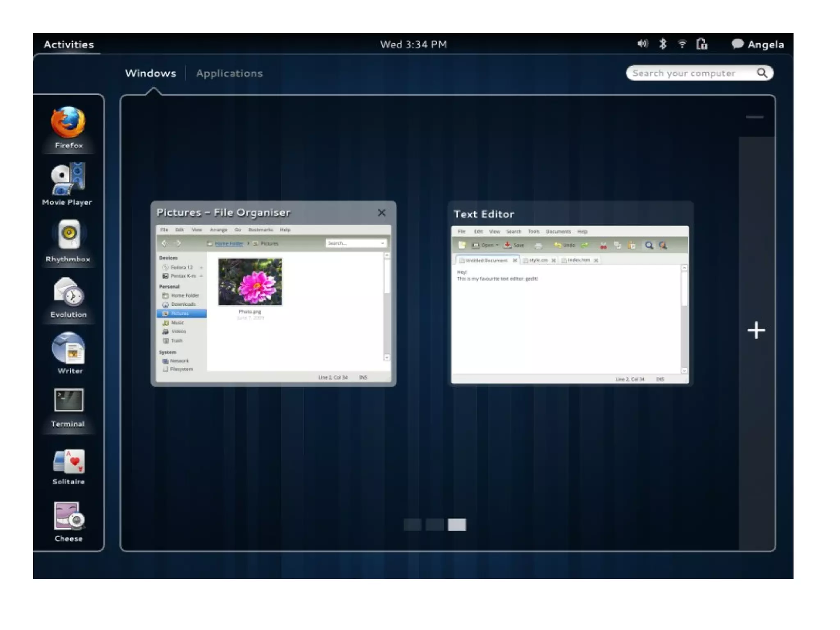
Task: Click the Search your computer field
Action: (693, 73)
